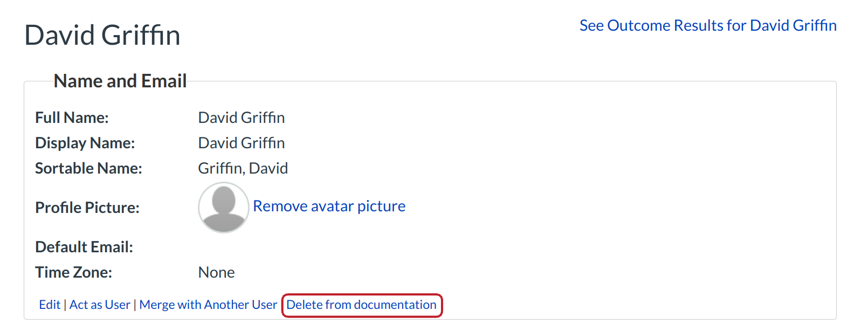Viewport: 868px width, 331px height.
Task: Click the David Griffin value beside Full Name
Action: click(x=242, y=118)
